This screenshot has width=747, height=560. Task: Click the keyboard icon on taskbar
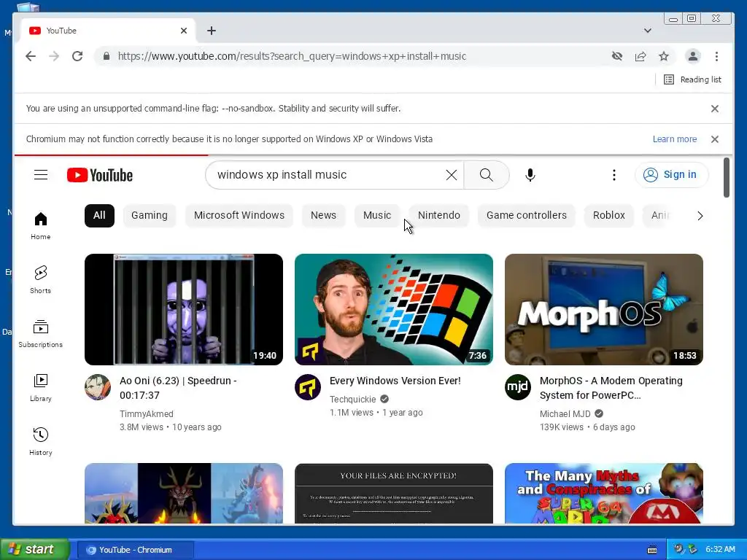click(x=652, y=550)
